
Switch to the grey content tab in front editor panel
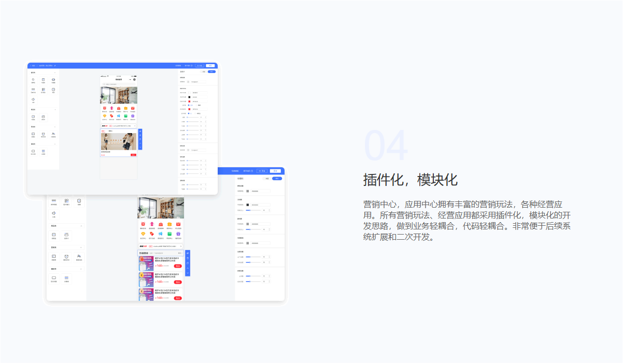[x=204, y=72]
